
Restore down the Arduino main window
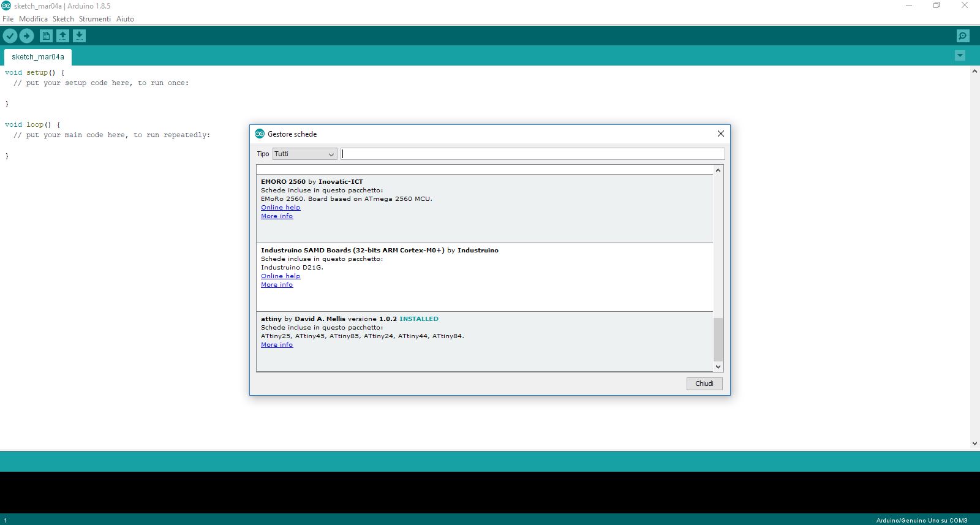pos(937,6)
